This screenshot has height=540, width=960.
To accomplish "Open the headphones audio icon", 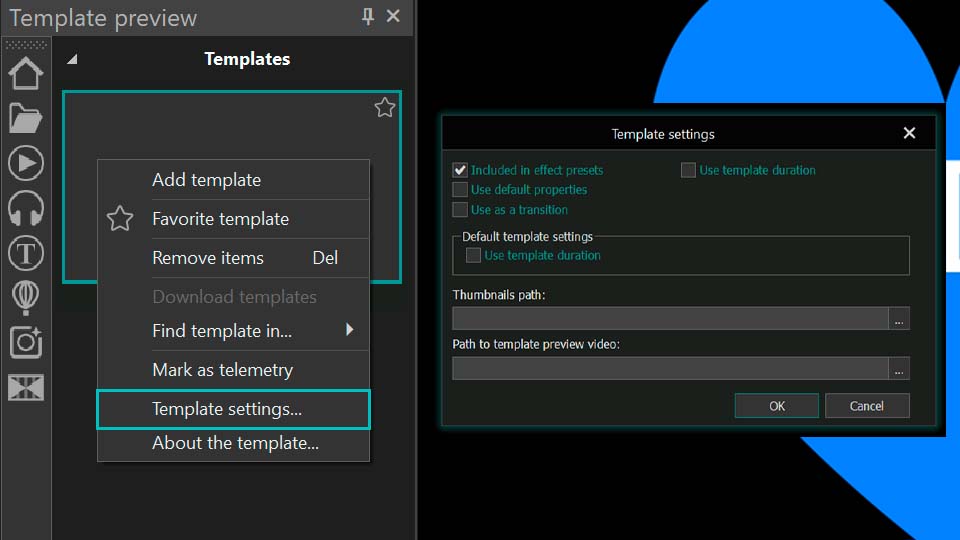I will click(x=26, y=208).
